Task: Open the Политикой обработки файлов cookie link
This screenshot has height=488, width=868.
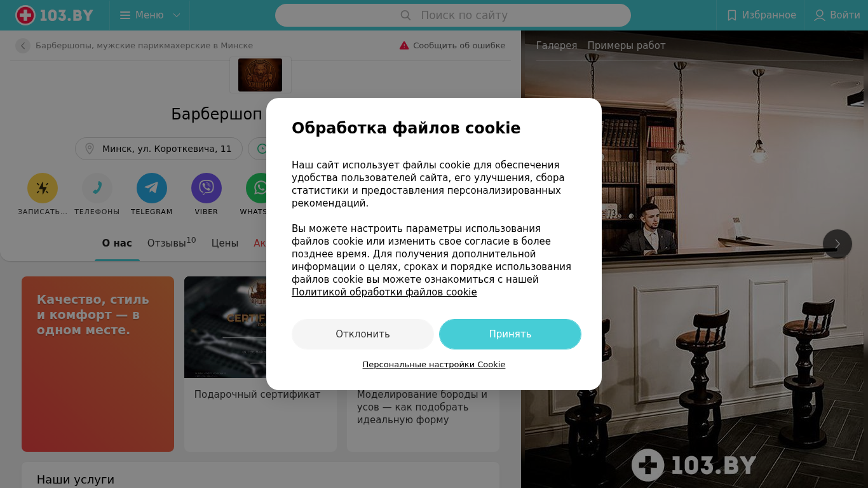Action: coord(384,292)
